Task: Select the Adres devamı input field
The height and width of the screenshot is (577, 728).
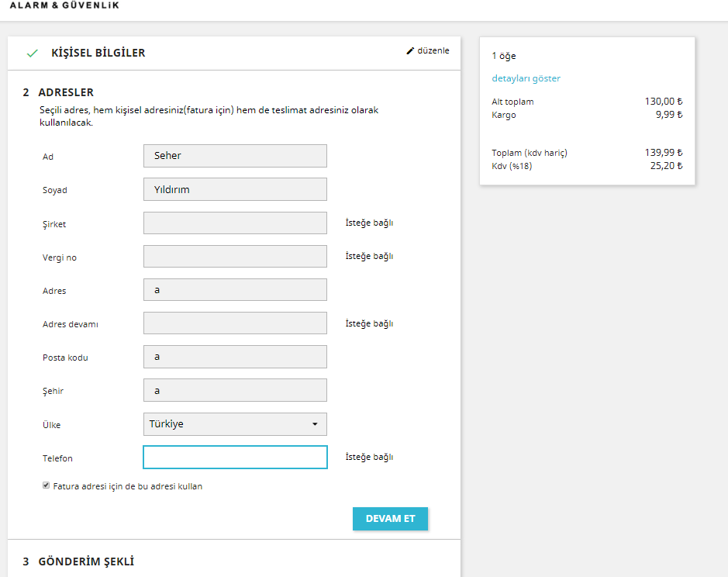Action: coord(235,323)
